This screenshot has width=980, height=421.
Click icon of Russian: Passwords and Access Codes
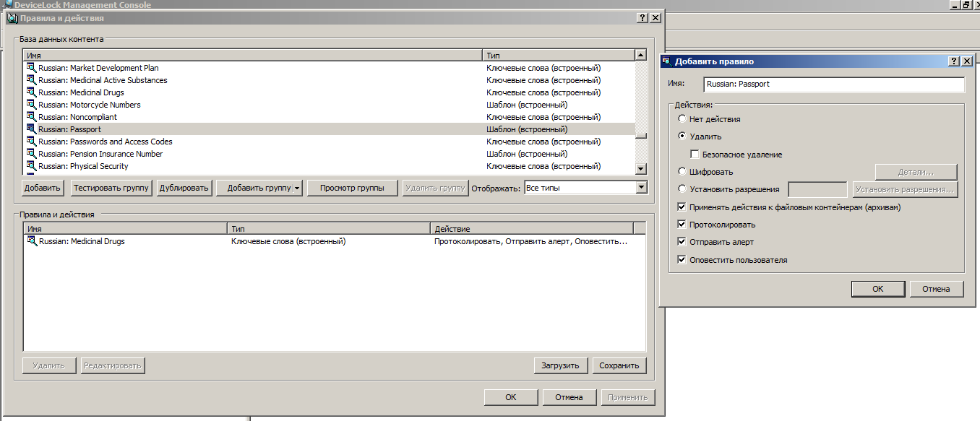pos(31,142)
